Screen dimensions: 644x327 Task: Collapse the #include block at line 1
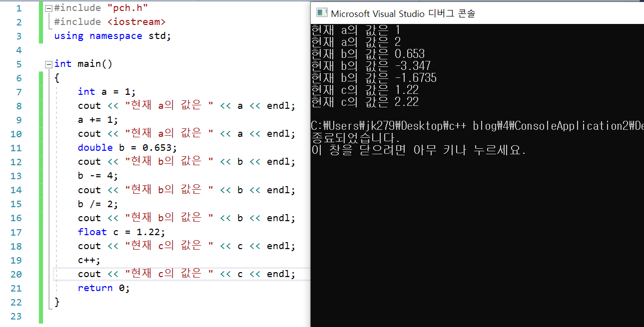click(x=48, y=8)
